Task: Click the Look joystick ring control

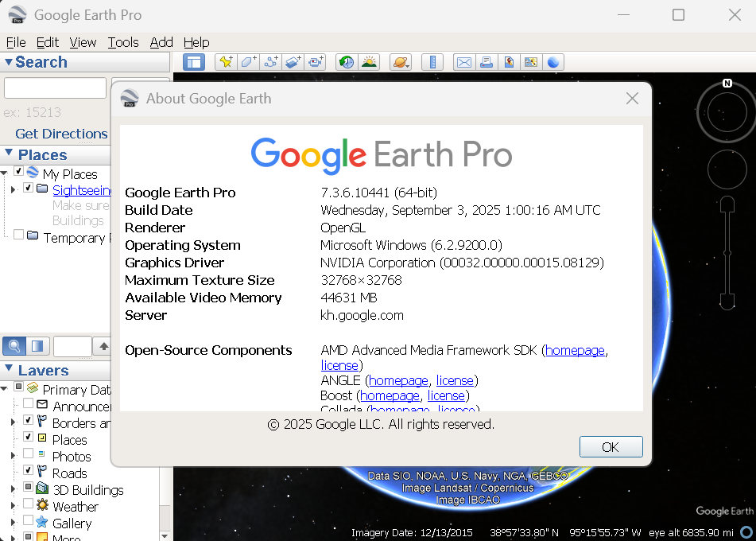Action: [x=727, y=112]
